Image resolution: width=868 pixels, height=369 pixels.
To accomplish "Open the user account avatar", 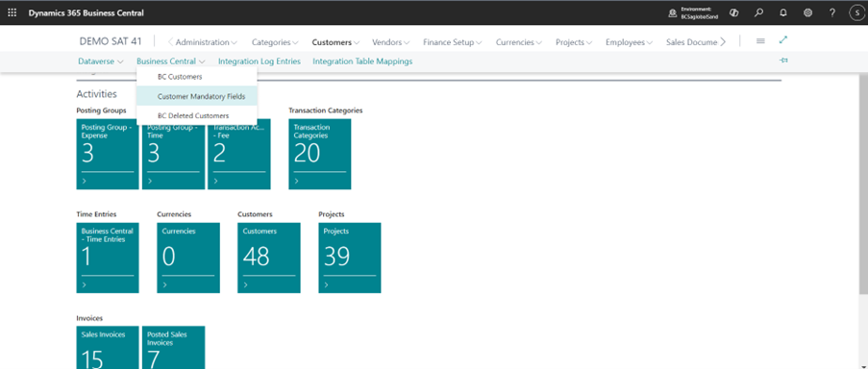I will (x=856, y=12).
